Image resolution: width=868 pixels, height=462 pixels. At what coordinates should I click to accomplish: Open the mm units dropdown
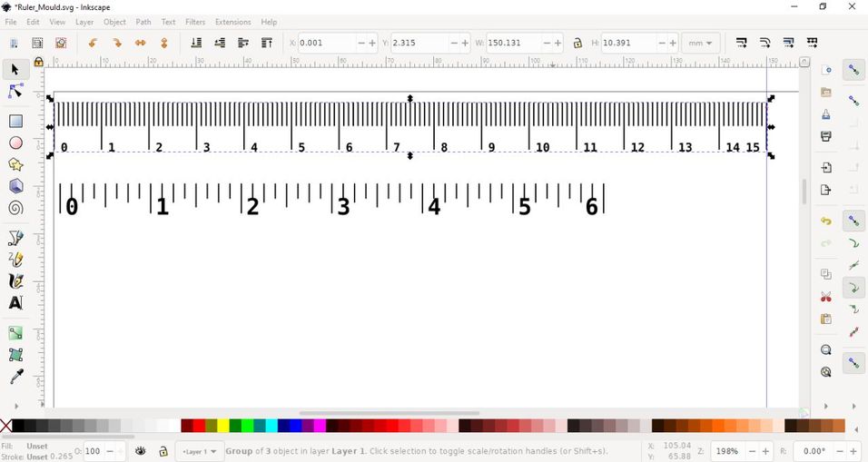[x=700, y=43]
